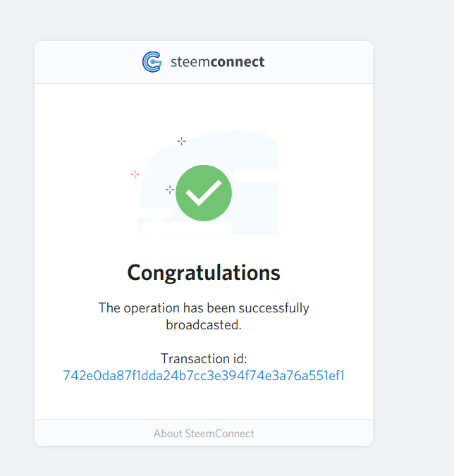Click blank white card area below transaction id
454x476 pixels.
point(204,401)
